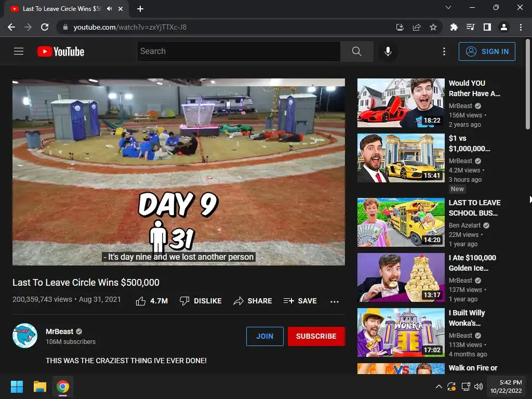Click the sync update tray icon
Viewport: 532px width, 399px height.
451,387
